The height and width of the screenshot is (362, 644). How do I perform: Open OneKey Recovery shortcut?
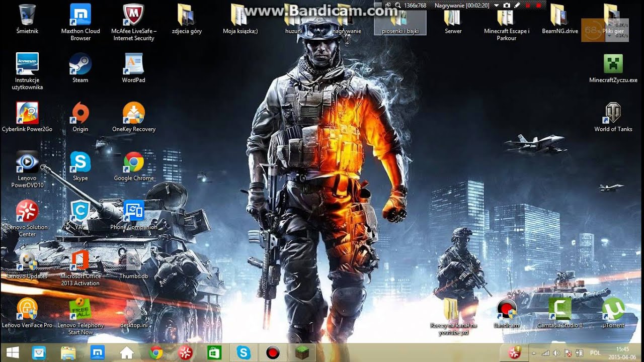click(x=134, y=117)
